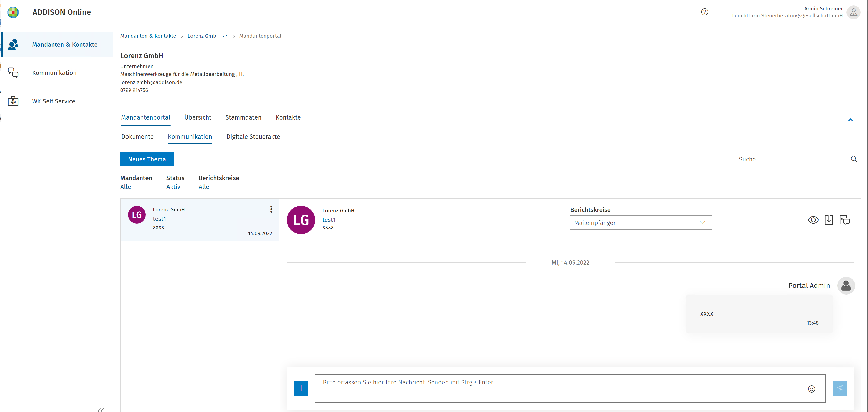Click the Mandanten & Kontakte sidebar icon
The height and width of the screenshot is (412, 868).
click(13, 44)
